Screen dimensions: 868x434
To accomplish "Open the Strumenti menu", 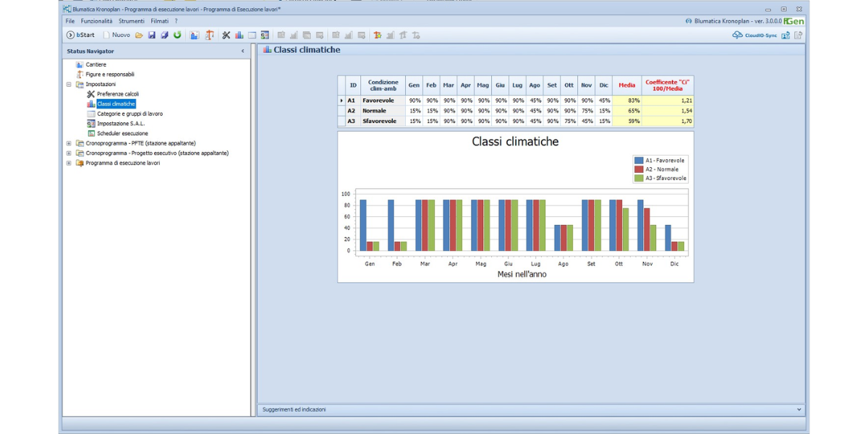I will (x=132, y=21).
